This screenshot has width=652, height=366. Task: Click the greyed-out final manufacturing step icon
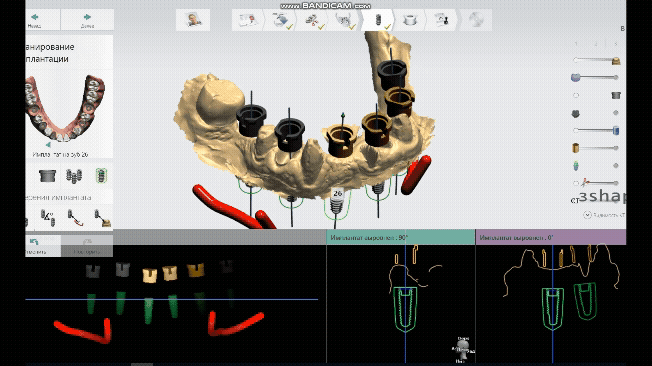[476, 20]
